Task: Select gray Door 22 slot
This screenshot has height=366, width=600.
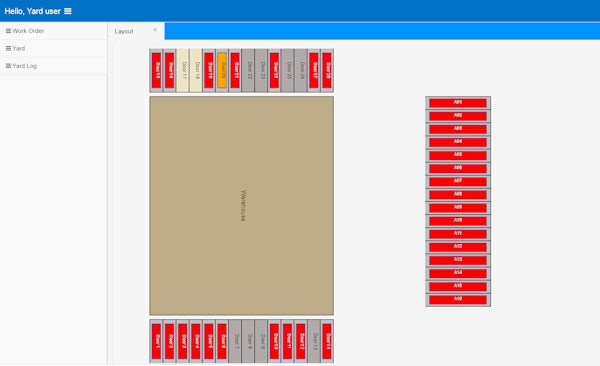Action: pos(248,70)
